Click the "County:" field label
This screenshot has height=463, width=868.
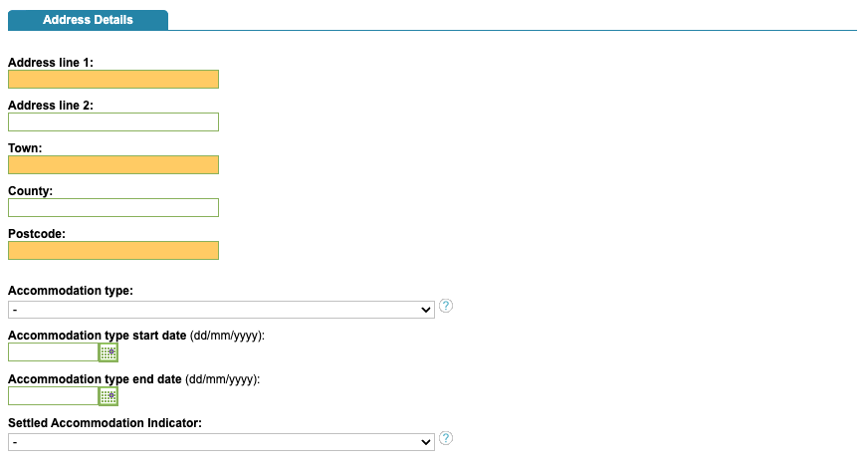31,191
